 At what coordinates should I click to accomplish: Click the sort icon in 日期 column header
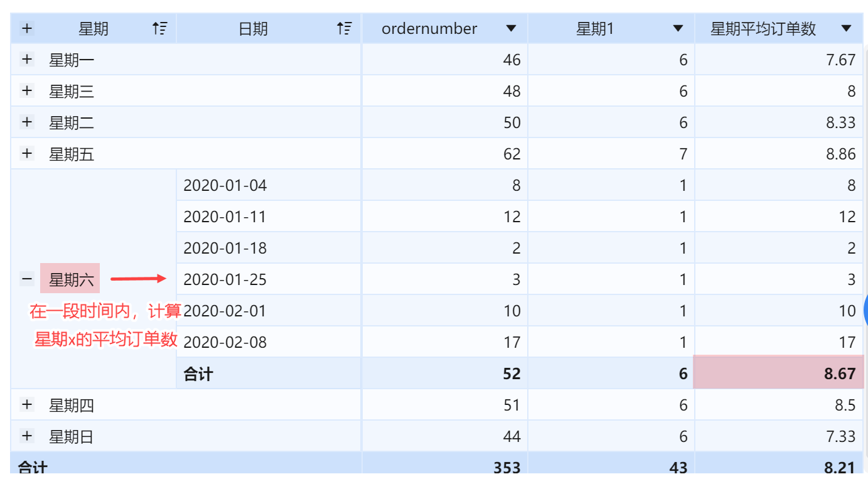pyautogui.click(x=344, y=28)
